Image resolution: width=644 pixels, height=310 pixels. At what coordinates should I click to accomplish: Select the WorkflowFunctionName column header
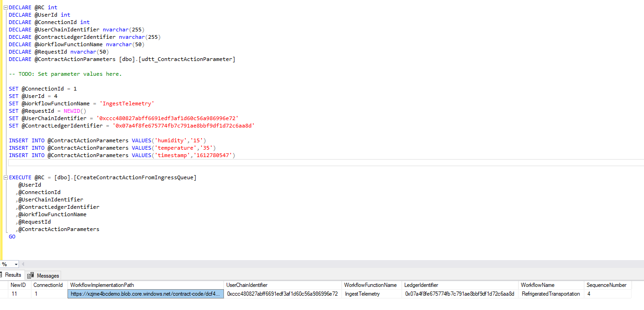coord(370,285)
